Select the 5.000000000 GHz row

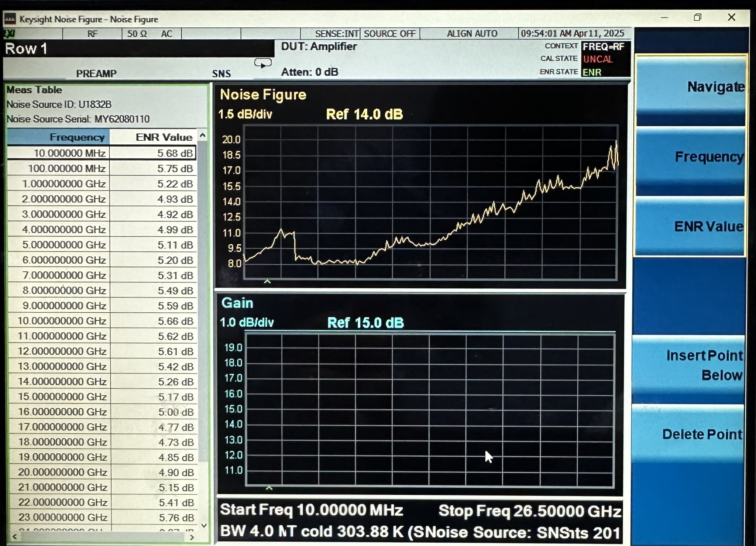[102, 244]
